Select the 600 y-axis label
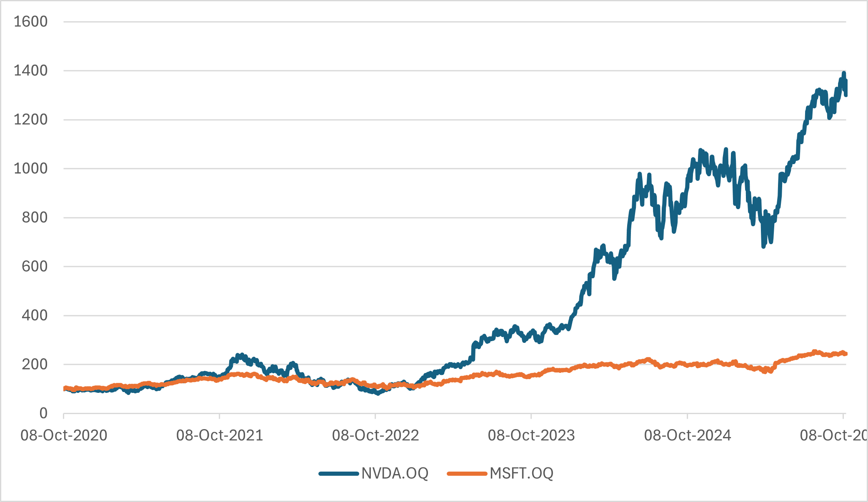Image resolution: width=868 pixels, height=502 pixels. point(35,267)
